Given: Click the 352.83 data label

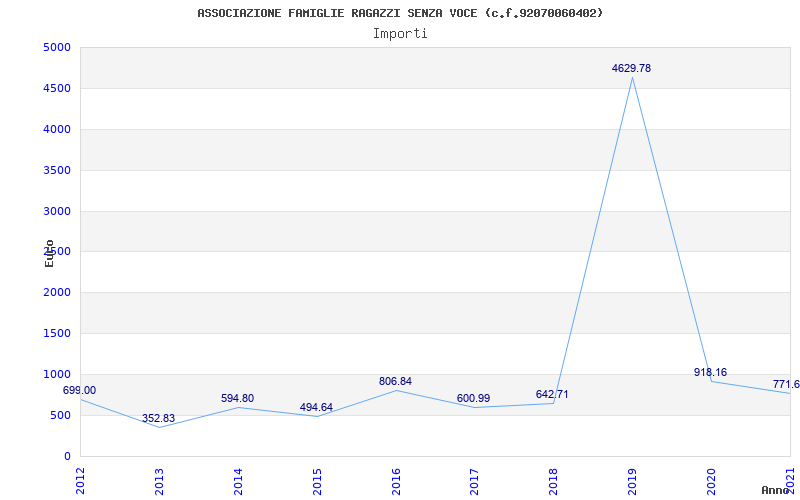Looking at the screenshot, I should (x=158, y=418).
